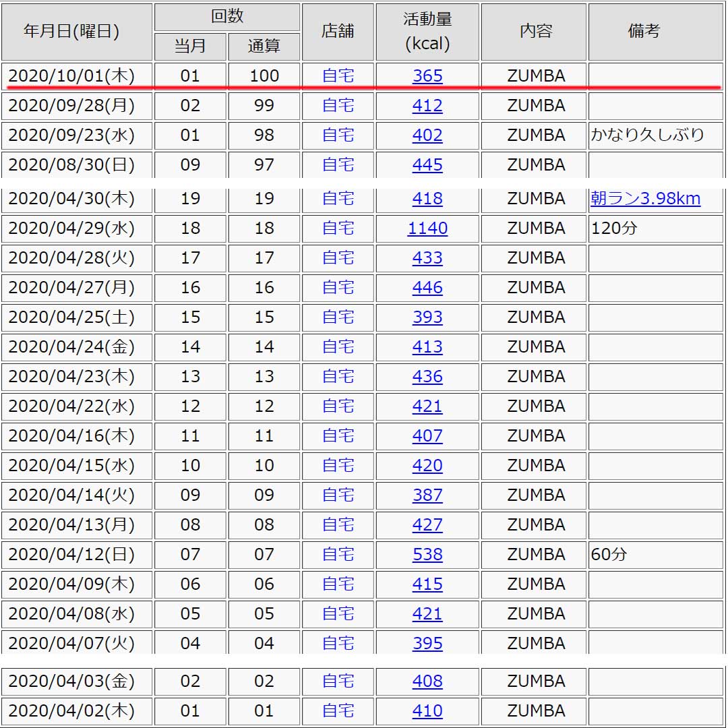
Task: Select the date cell 2020/09/23(水)
Action: [x=77, y=135]
